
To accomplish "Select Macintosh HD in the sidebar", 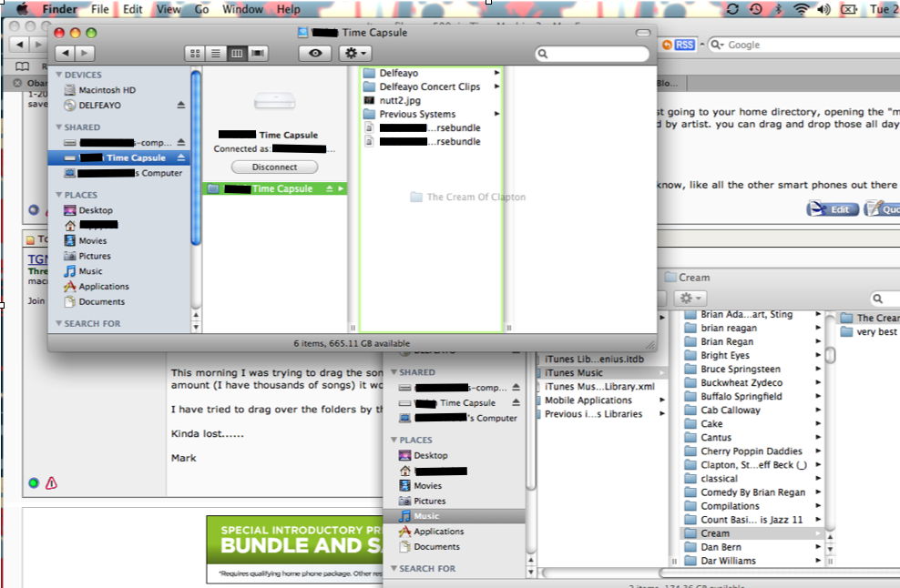I will point(107,90).
